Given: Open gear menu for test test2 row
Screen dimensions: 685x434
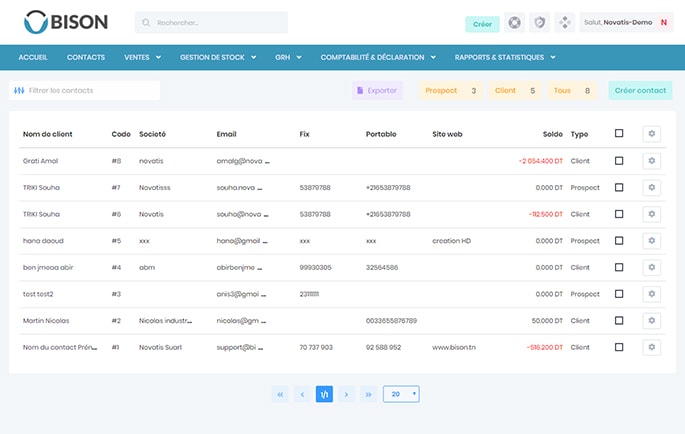Looking at the screenshot, I should (651, 294).
